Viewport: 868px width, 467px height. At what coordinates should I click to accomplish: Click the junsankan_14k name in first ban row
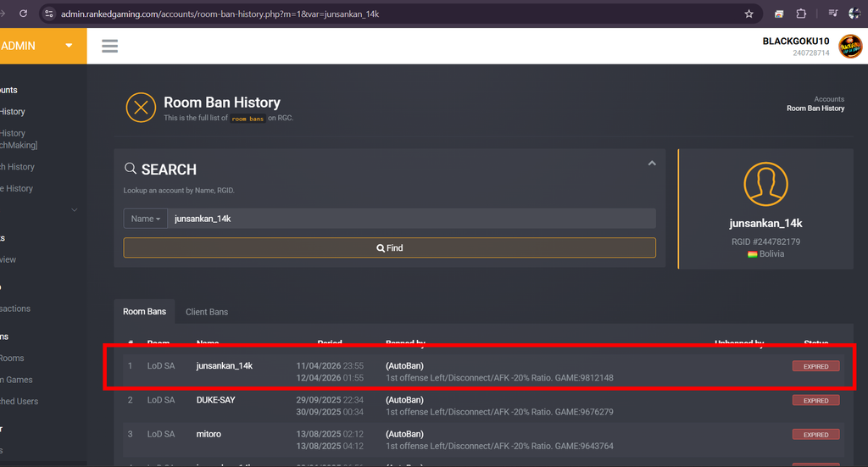(x=224, y=366)
